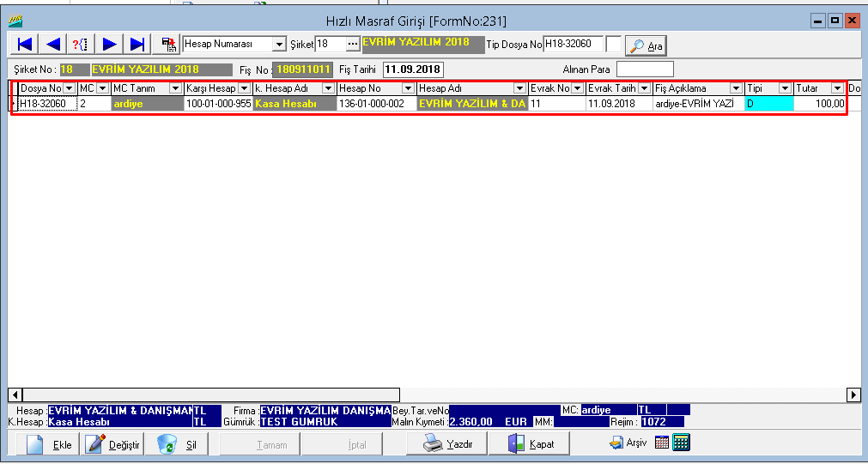
Task: Open the Tipi column filter dropdown
Action: click(785, 88)
